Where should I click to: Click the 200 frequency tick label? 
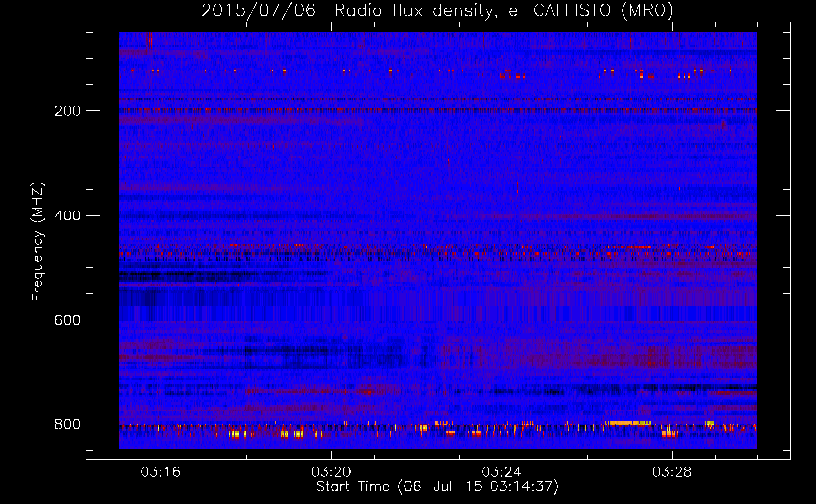tap(68, 111)
